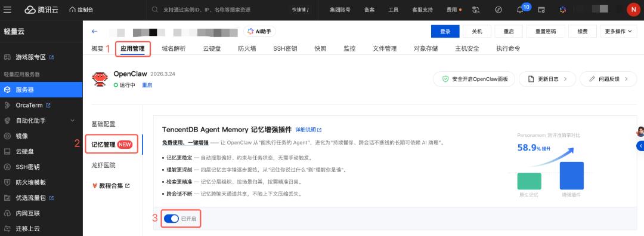Click the 重启 restart button

pyautogui.click(x=509, y=31)
